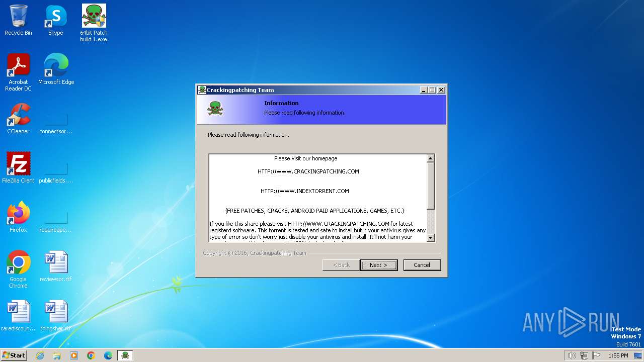
Task: Open the network tray icon
Action: point(584,355)
